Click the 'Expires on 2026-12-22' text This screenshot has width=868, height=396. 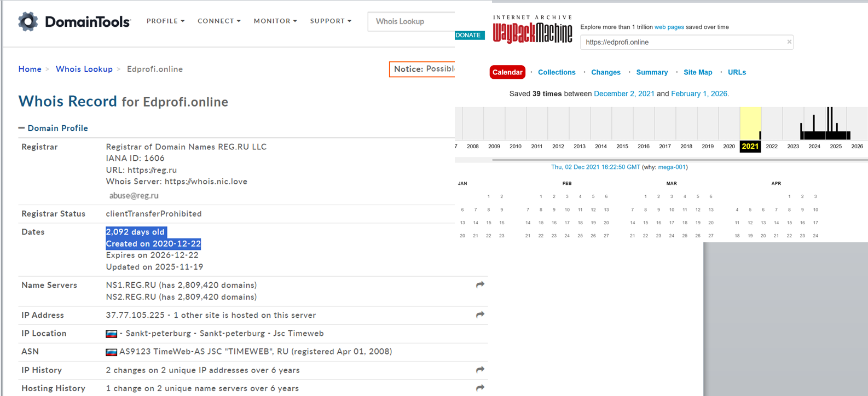pos(152,255)
